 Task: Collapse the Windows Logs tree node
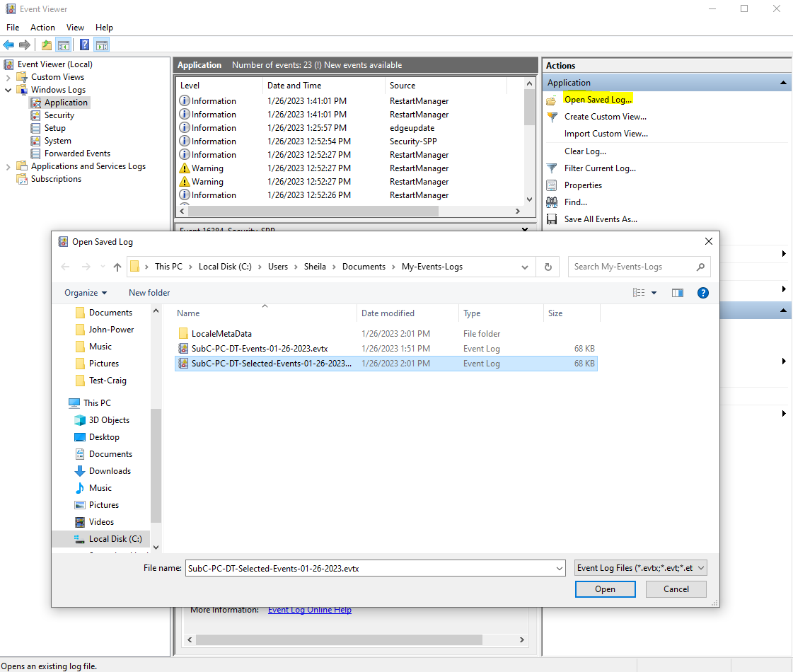[x=8, y=90]
